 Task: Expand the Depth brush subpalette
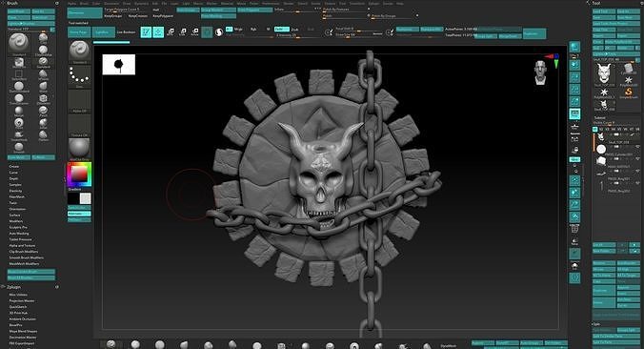pyautogui.click(x=14, y=179)
